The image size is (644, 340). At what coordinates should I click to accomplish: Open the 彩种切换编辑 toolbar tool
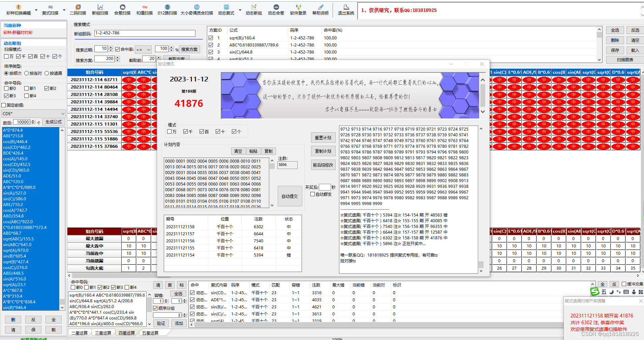point(19,10)
